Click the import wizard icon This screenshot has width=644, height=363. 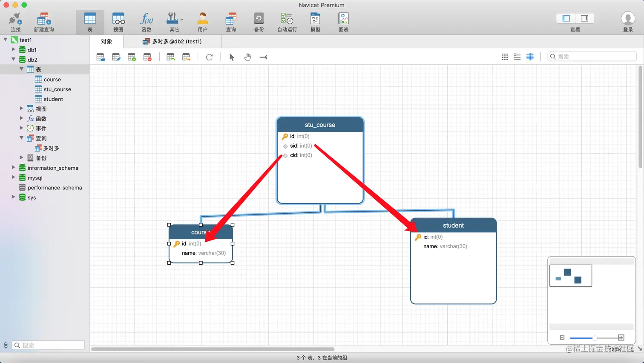coord(171,57)
